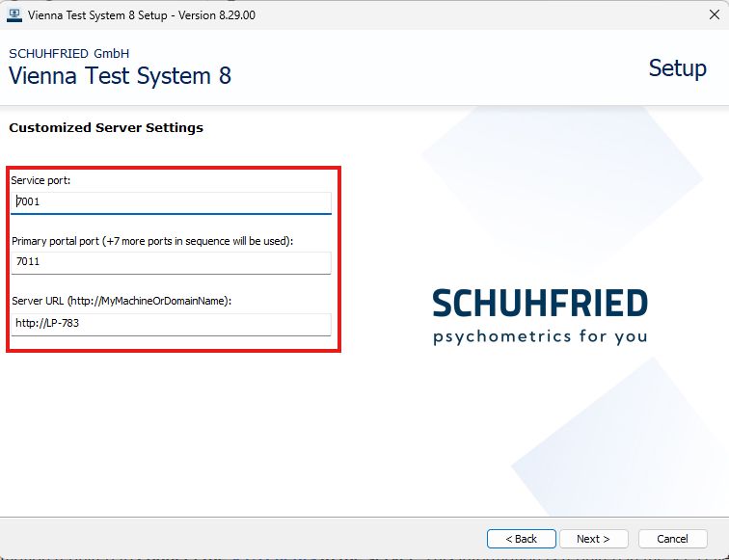The height and width of the screenshot is (560, 729).
Task: Click the Service port input field
Action: point(171,202)
